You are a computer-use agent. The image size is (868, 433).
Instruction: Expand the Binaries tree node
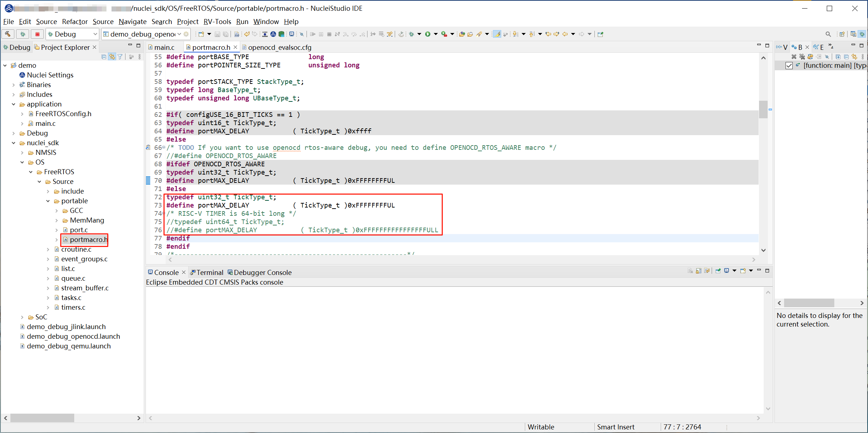point(14,85)
